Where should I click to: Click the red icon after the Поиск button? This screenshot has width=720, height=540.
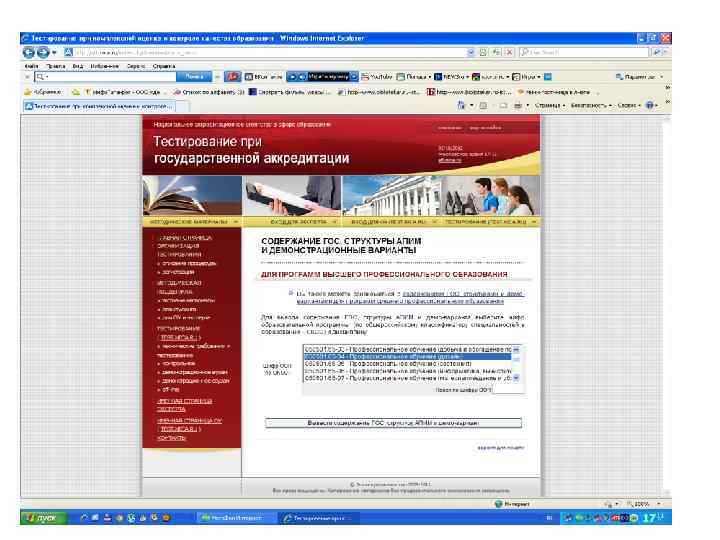pyautogui.click(x=233, y=77)
